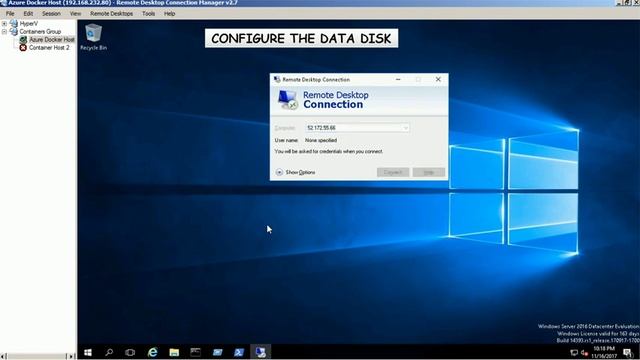Open the Recycle Bin icon
Viewport: 640px width, 360px height.
(x=93, y=37)
